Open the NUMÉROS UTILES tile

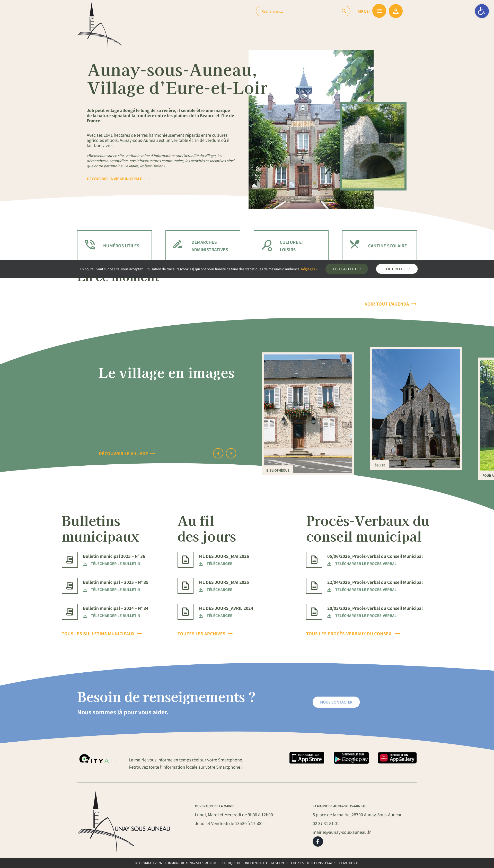[x=114, y=245]
